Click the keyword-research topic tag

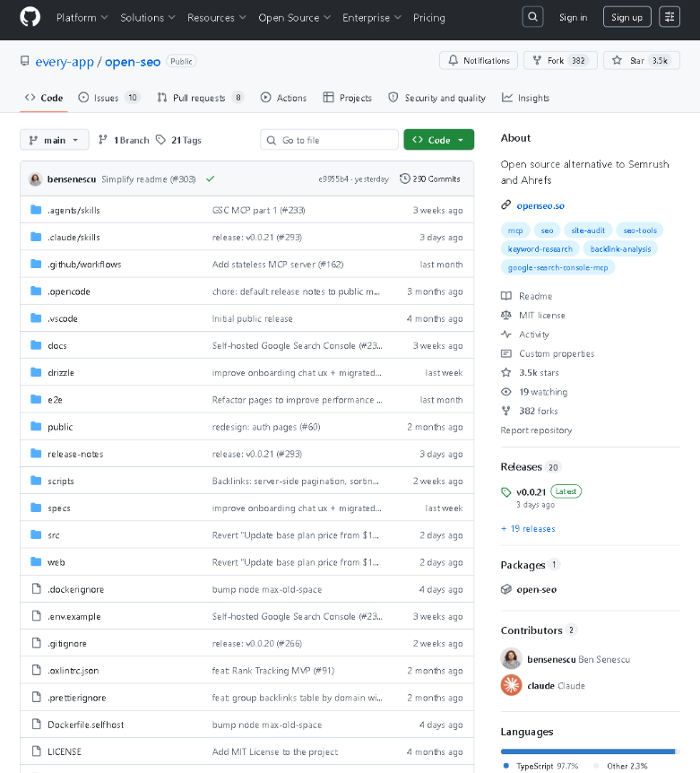pyautogui.click(x=540, y=249)
